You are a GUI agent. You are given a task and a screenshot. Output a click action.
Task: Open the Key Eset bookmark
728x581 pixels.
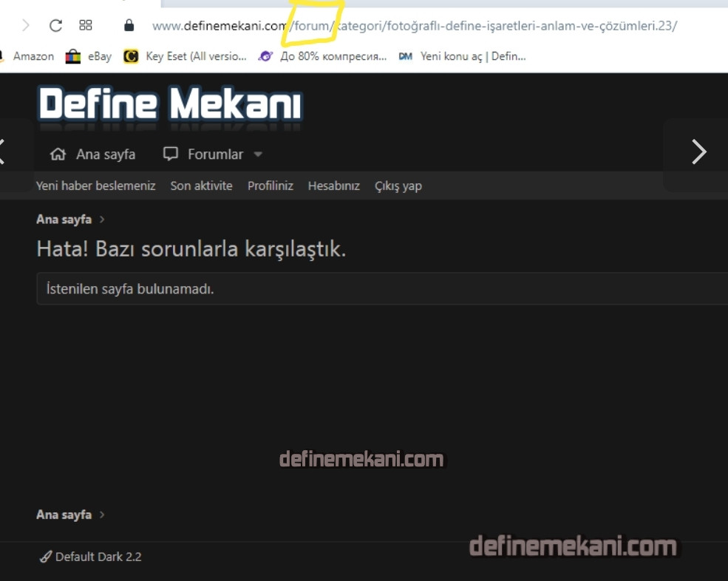point(186,56)
